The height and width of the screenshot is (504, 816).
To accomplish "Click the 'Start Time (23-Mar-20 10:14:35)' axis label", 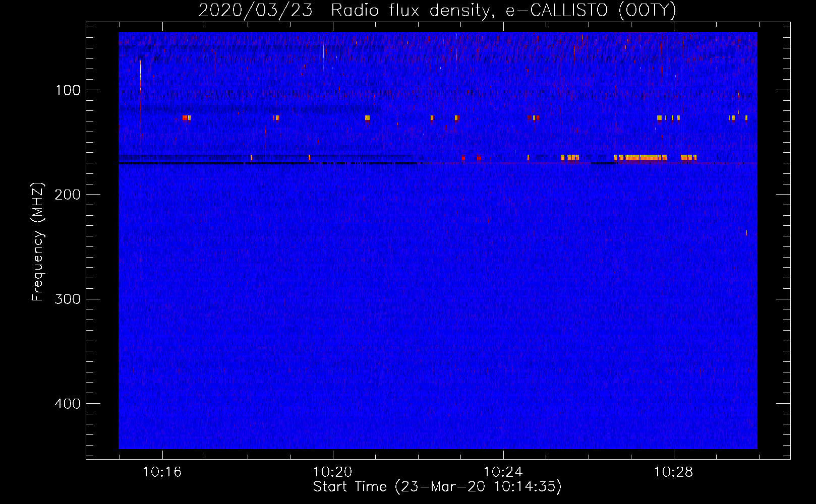I will (x=437, y=487).
